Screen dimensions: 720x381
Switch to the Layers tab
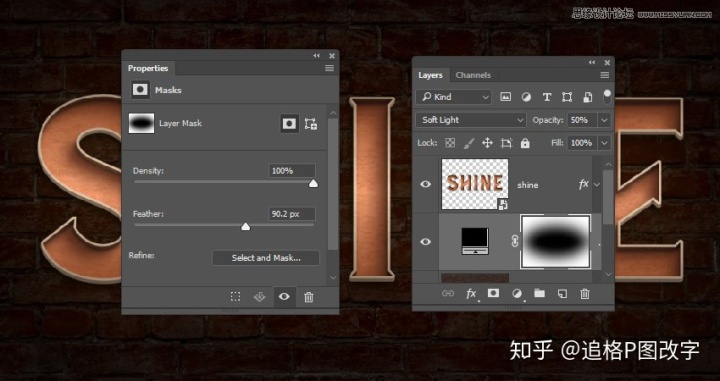point(430,75)
